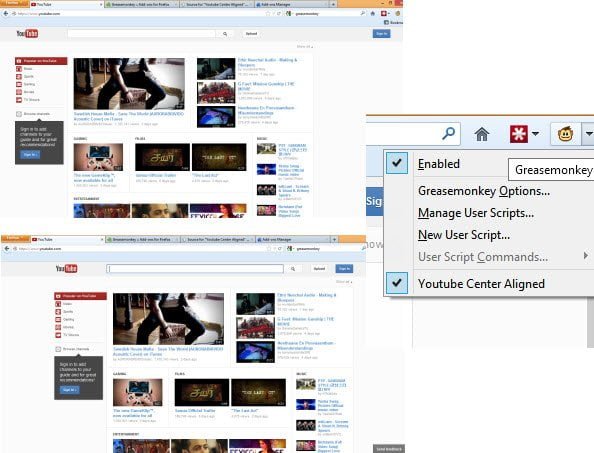
Task: Click YouTube logo in bottom browser window
Action: 66,269
